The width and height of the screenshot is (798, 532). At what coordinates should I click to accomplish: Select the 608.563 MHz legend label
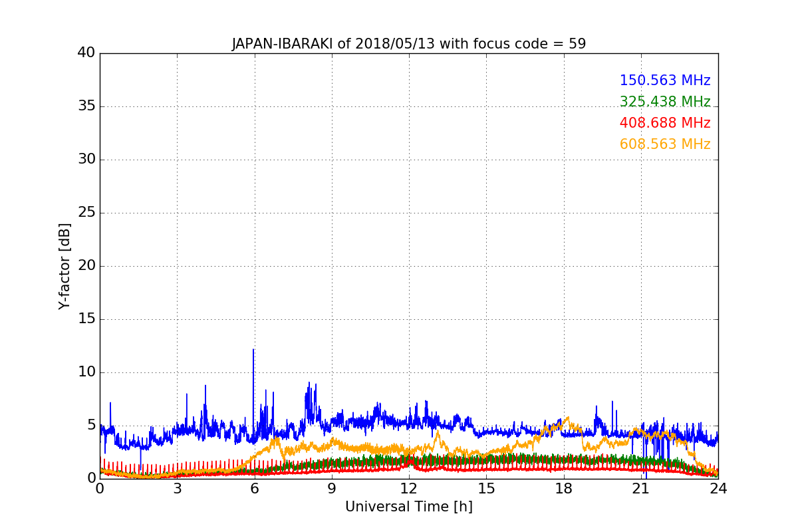665,144
